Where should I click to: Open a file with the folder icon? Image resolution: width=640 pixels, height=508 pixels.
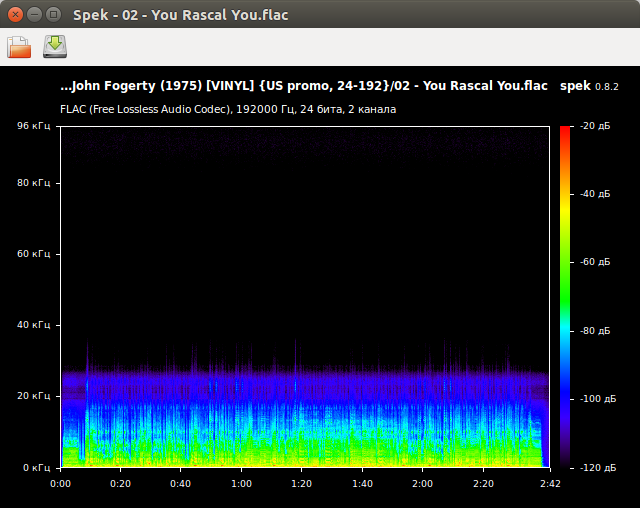[20, 46]
